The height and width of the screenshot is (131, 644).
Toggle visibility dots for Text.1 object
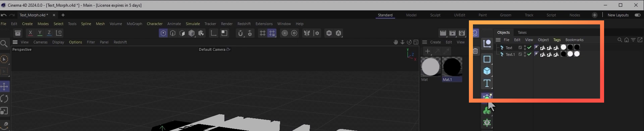[x=525, y=54]
